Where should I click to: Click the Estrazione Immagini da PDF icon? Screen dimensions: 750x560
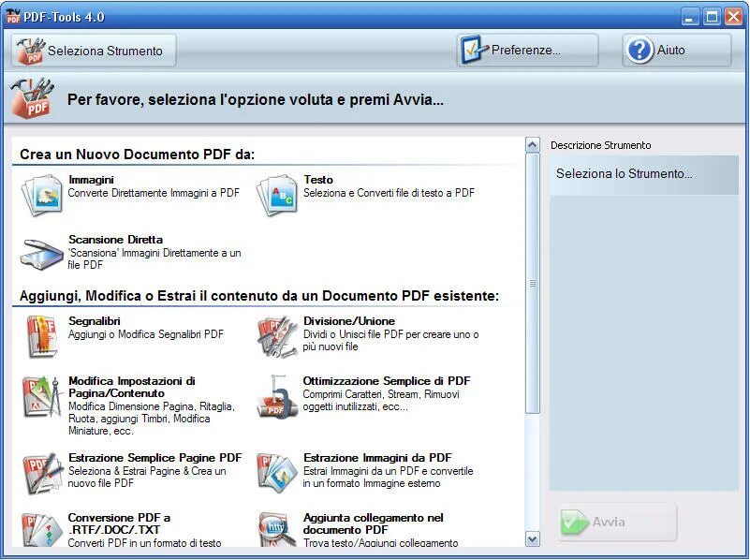pyautogui.click(x=277, y=474)
